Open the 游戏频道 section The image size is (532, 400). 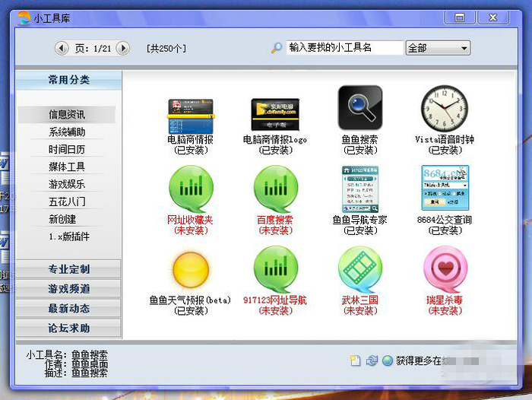point(68,289)
